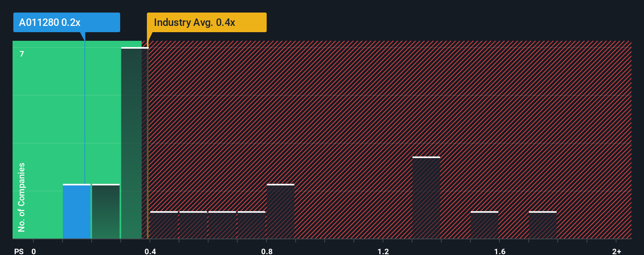Click the 7 y-axis value label

pyautogui.click(x=22, y=54)
